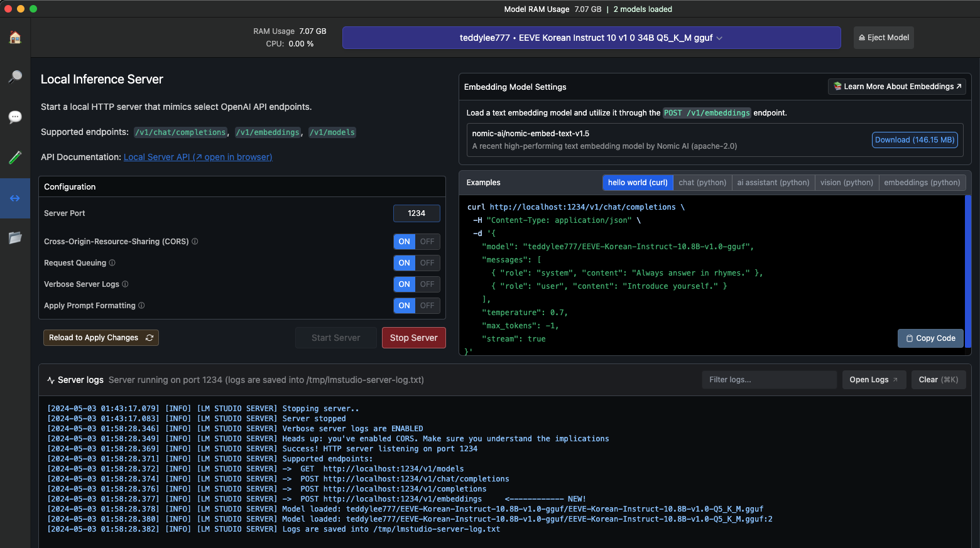Turn CORS ON
Screen dimensions: 980x548
[x=405, y=242]
